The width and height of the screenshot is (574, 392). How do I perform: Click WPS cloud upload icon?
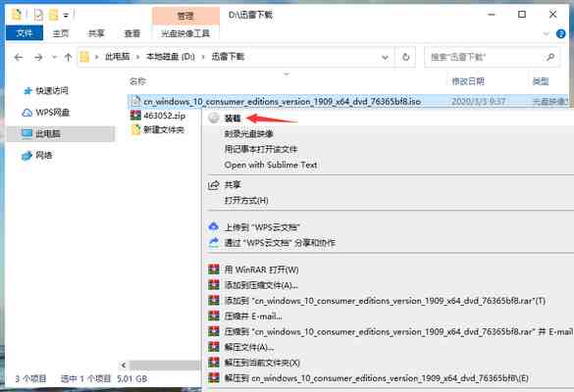click(x=214, y=226)
